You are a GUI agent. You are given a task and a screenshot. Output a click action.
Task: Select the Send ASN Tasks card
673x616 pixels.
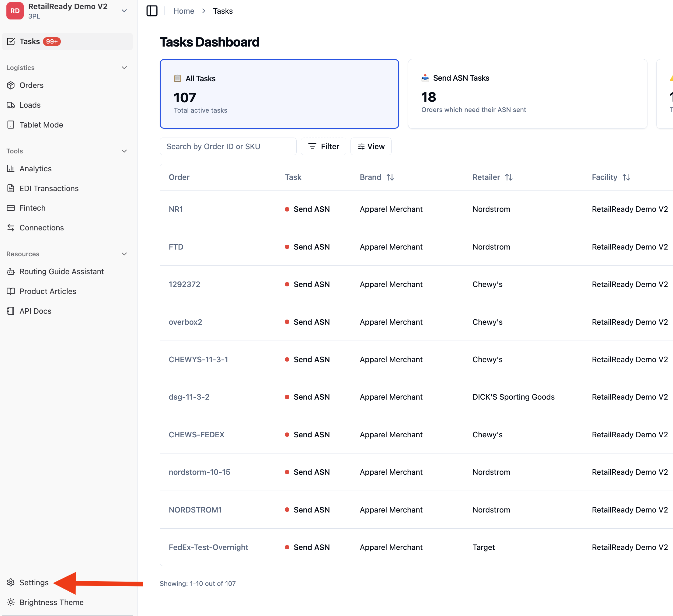click(x=528, y=94)
